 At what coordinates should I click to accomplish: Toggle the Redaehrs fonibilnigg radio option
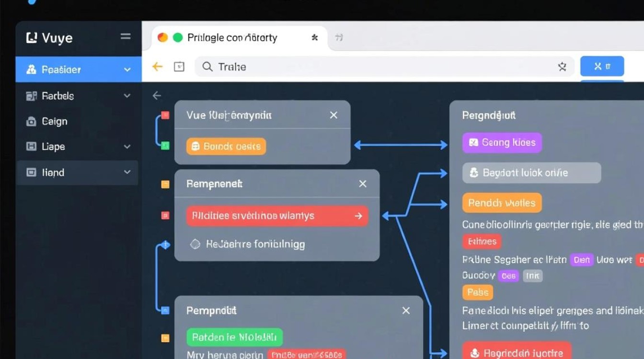tap(195, 244)
